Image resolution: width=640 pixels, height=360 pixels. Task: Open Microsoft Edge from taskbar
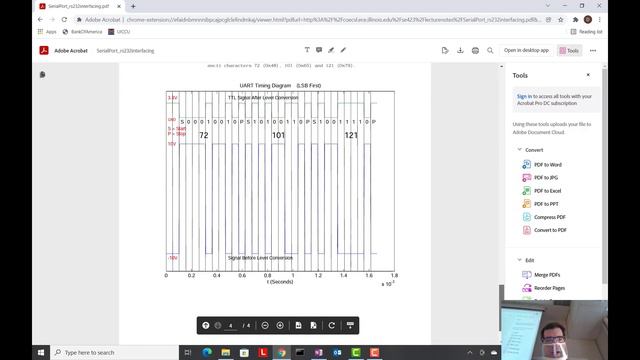tap(207, 352)
